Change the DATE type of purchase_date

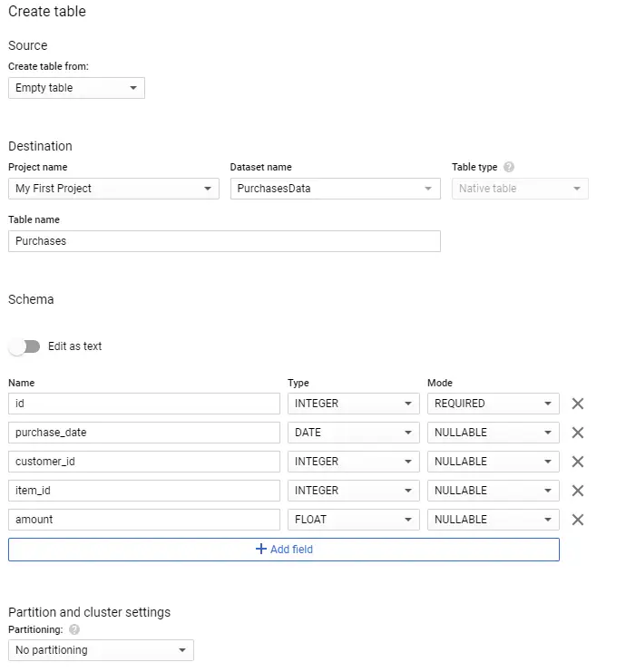coord(354,433)
